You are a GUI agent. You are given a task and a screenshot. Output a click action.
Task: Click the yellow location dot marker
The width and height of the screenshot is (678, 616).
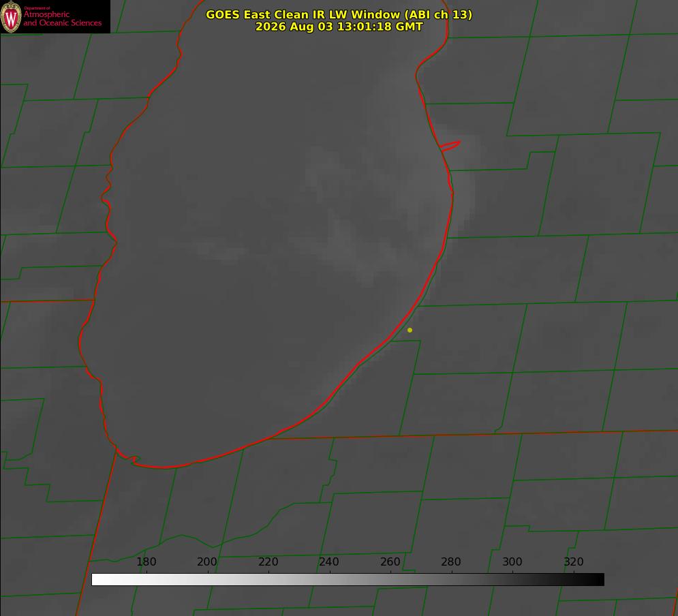(410, 330)
